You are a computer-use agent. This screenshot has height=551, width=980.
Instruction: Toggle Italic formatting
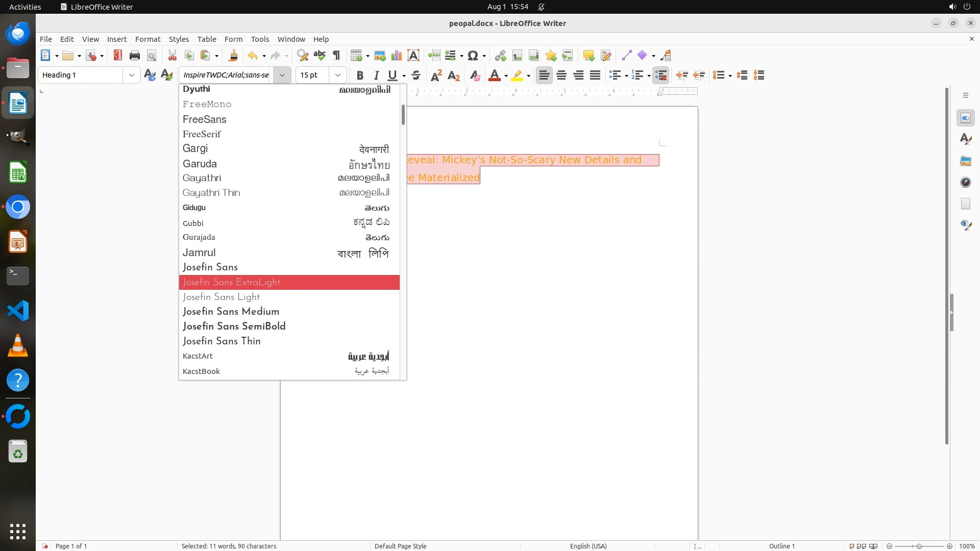(376, 76)
